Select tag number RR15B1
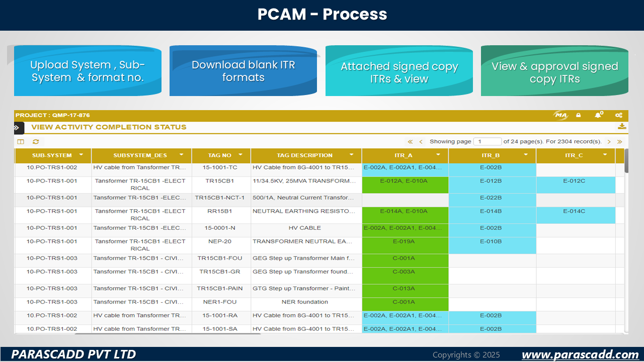Image resolution: width=644 pixels, height=362 pixels. (220, 211)
